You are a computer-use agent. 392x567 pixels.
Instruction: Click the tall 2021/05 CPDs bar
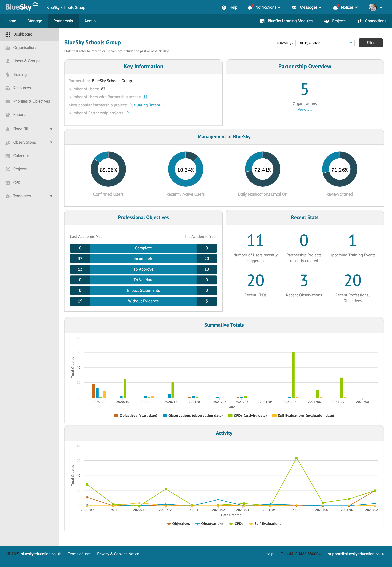[x=293, y=375]
